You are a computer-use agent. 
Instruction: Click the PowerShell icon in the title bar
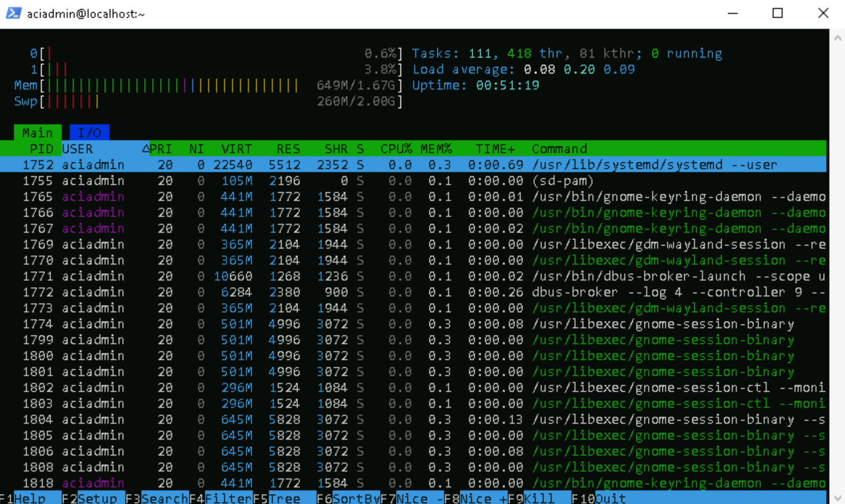click(x=13, y=13)
